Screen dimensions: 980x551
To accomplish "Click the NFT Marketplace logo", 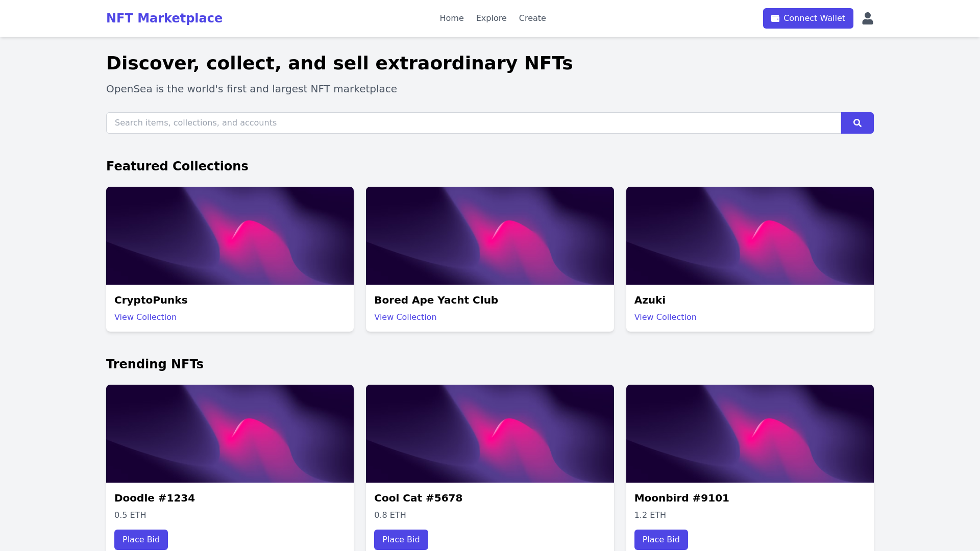I will point(164,18).
